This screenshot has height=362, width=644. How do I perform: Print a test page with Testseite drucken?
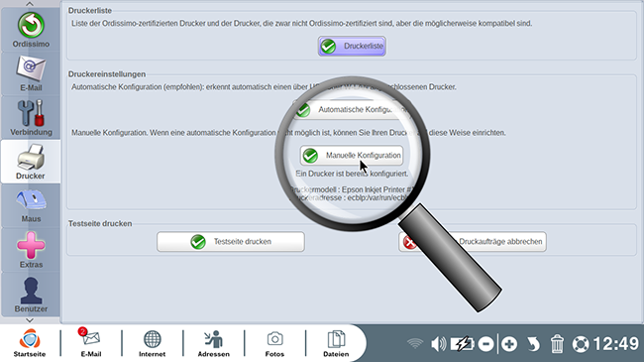click(x=231, y=241)
